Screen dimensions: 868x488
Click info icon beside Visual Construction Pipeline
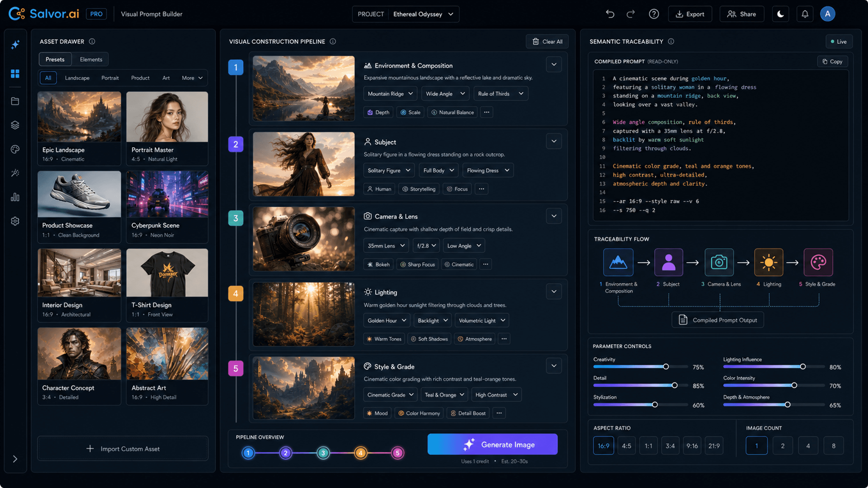tap(333, 42)
